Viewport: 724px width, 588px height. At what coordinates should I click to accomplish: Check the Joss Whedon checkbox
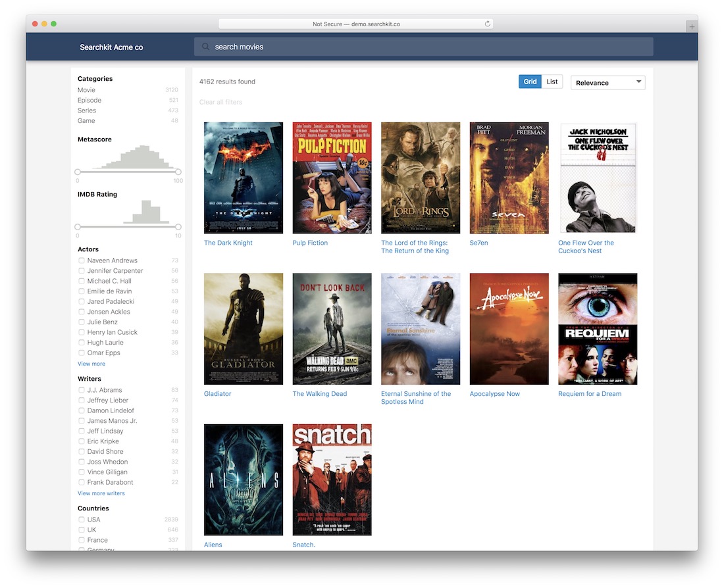pos(81,462)
